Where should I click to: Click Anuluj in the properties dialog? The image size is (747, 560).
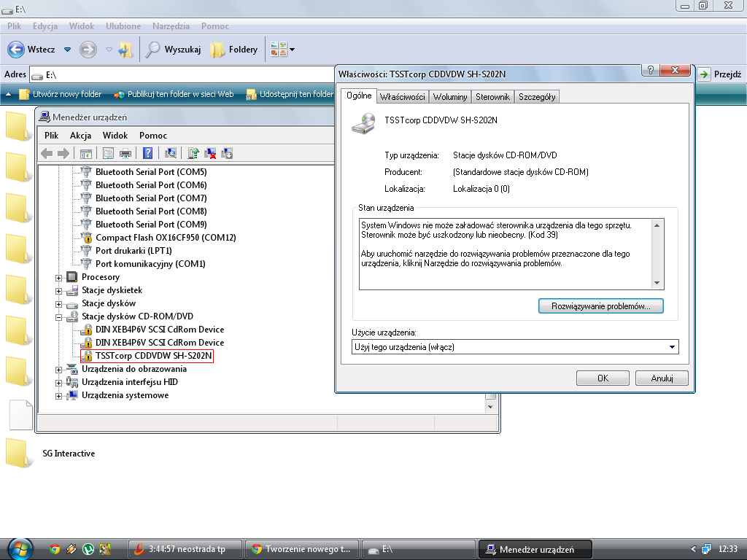pyautogui.click(x=662, y=378)
